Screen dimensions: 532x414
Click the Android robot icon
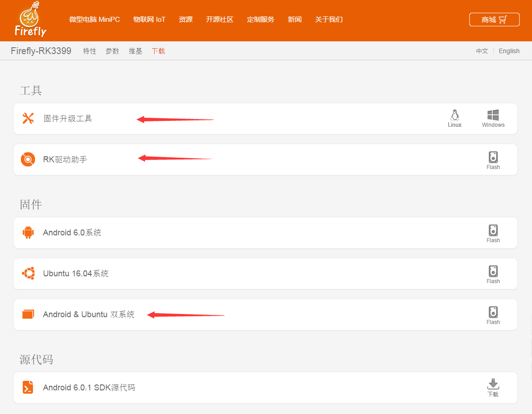tap(28, 233)
